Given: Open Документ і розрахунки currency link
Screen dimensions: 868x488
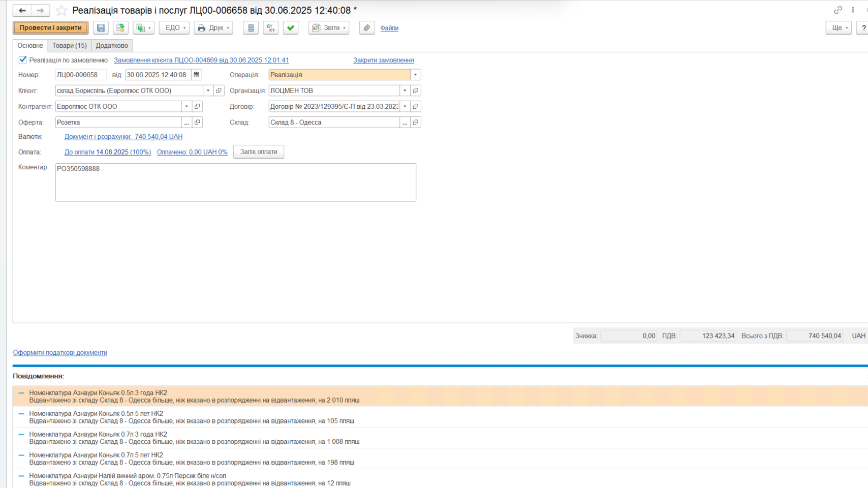Looking at the screenshot, I should [123, 137].
